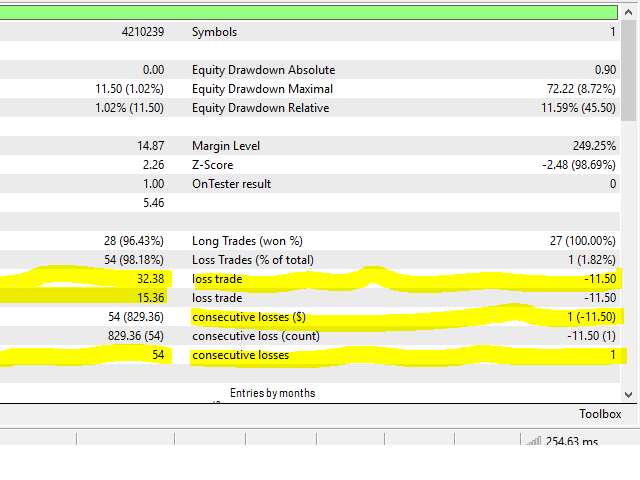This screenshot has height=480, width=640.
Task: Click the 249.25% margin level value
Action: pos(590,146)
